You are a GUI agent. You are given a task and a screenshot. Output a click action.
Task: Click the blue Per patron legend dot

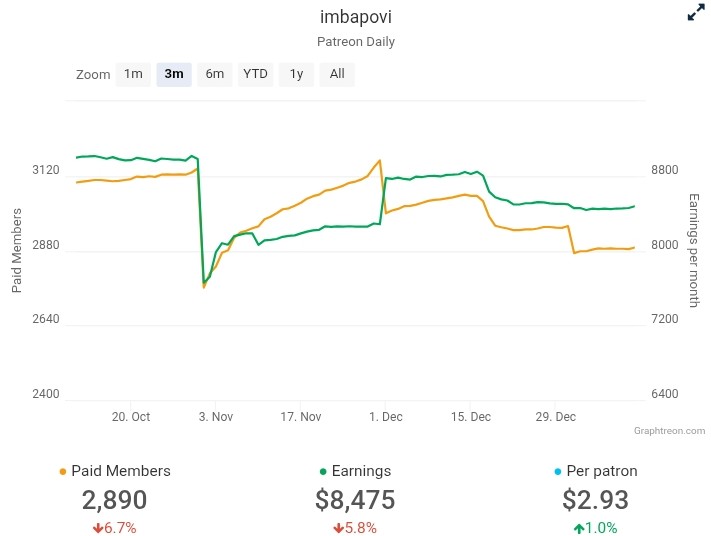(x=556, y=472)
